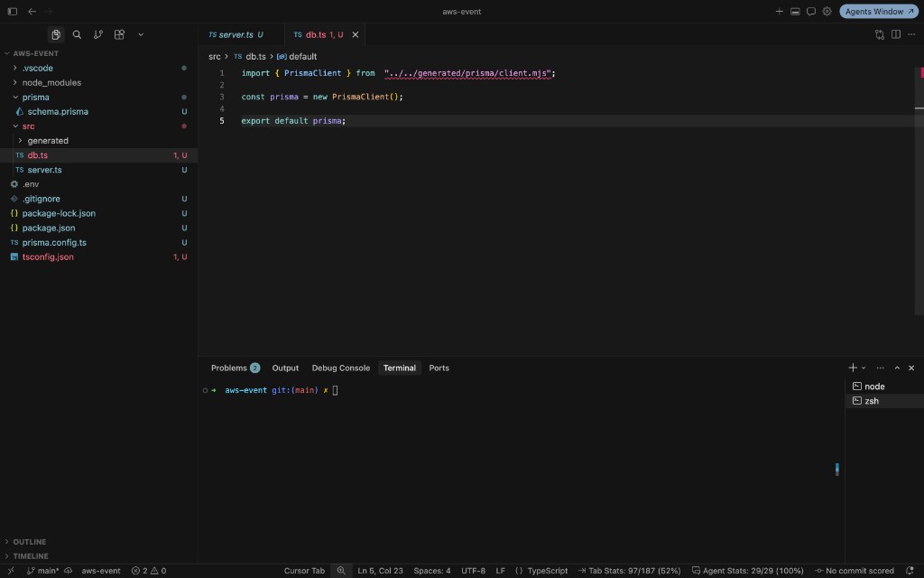Open schema.prisma in the file tree
This screenshot has height=578, width=924.
(x=58, y=111)
